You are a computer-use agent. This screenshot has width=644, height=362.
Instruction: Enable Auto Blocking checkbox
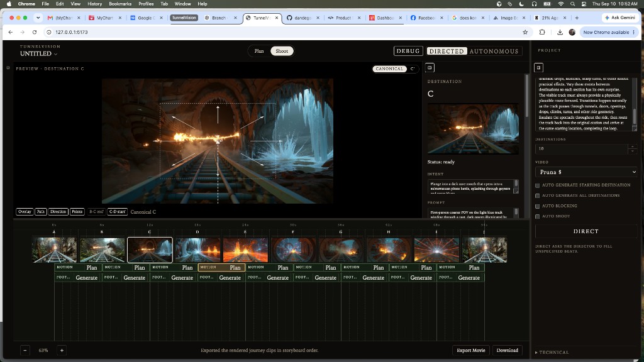(537, 206)
